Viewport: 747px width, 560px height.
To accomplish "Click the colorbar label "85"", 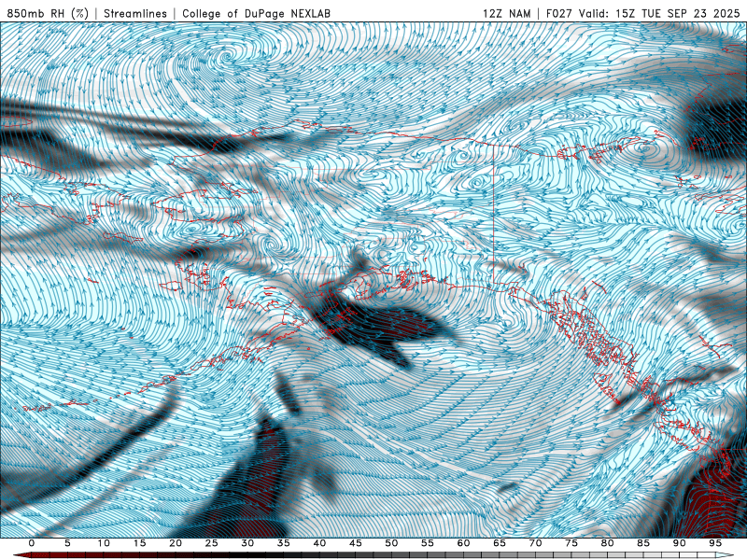I will (643, 543).
